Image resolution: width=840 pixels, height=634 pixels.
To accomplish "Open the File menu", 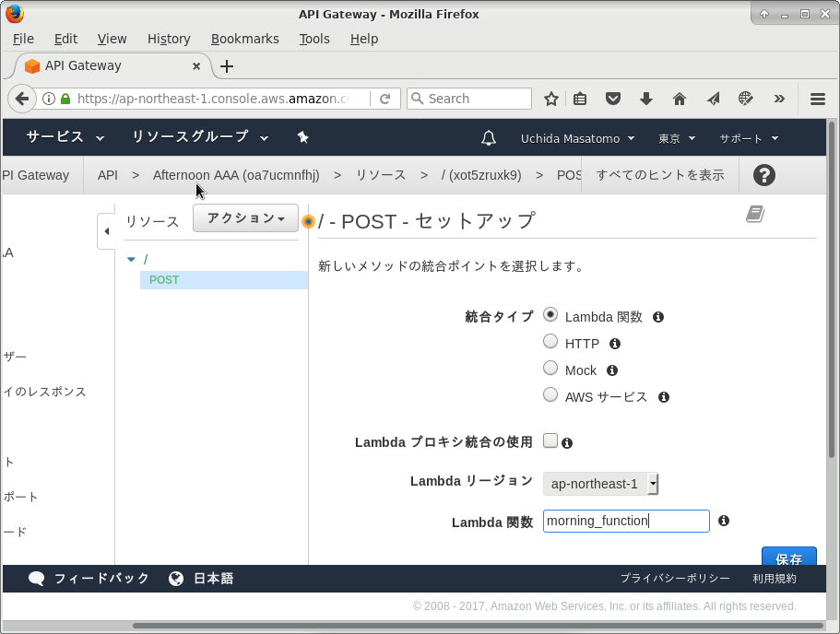I will pyautogui.click(x=23, y=39).
